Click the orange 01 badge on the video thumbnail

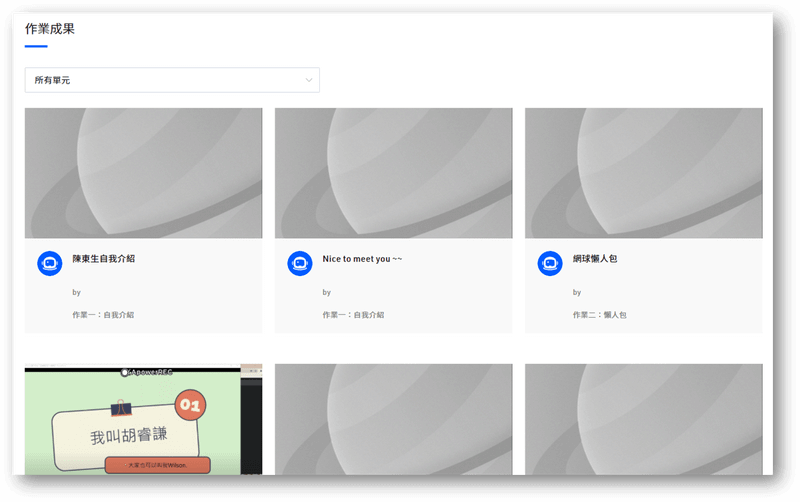[x=189, y=406]
